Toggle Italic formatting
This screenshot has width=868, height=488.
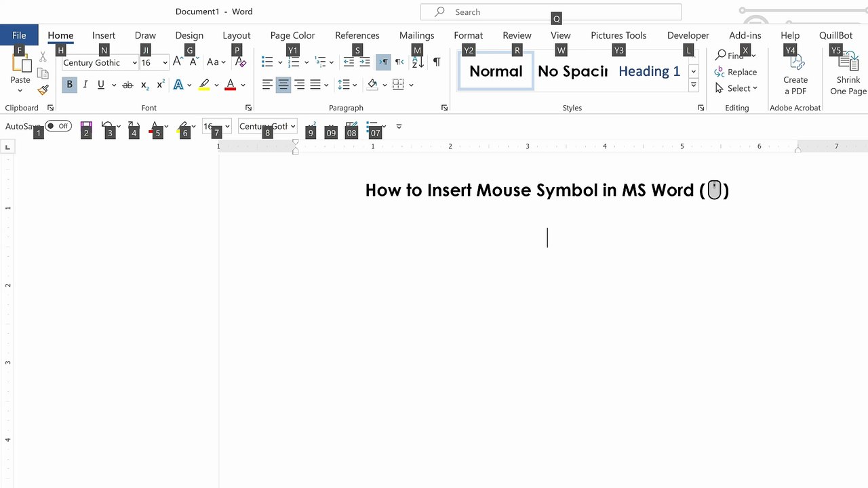tap(85, 85)
